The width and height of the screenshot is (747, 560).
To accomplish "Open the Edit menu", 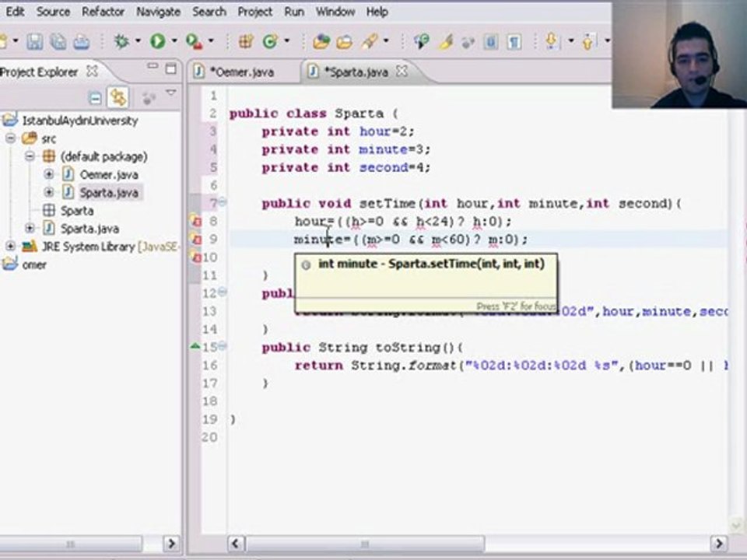I will tap(15, 12).
